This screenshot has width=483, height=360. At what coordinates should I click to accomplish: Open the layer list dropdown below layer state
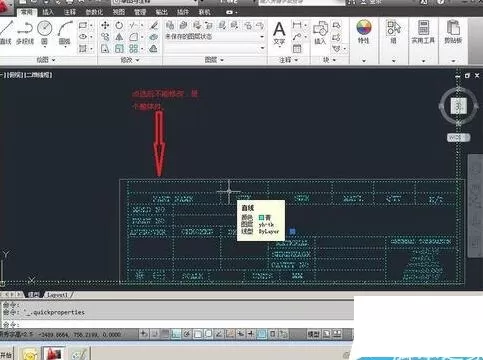pos(214,49)
